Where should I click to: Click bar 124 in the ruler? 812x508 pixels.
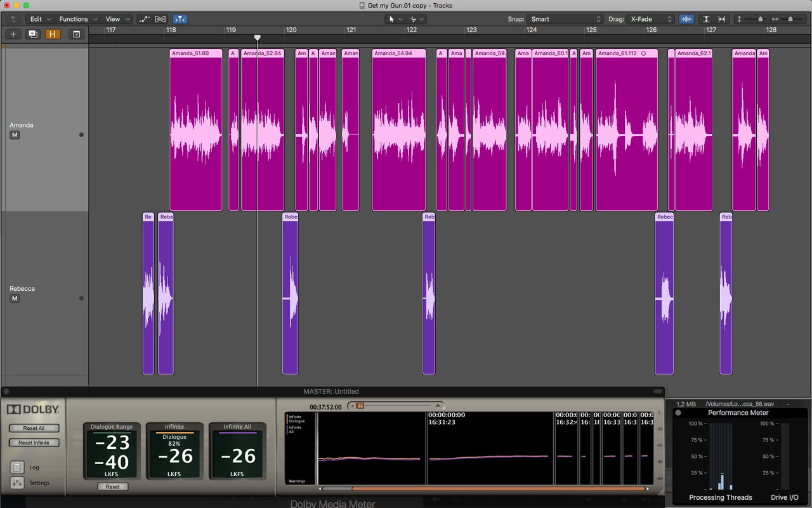point(532,30)
